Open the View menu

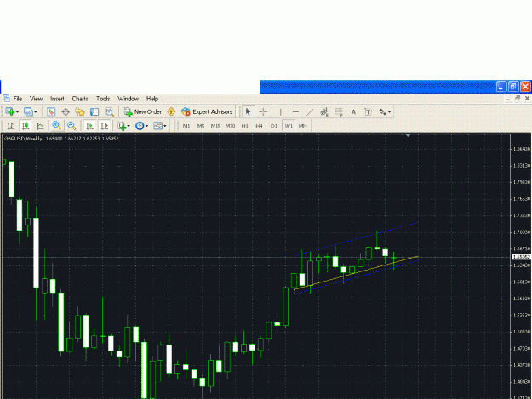(36, 99)
